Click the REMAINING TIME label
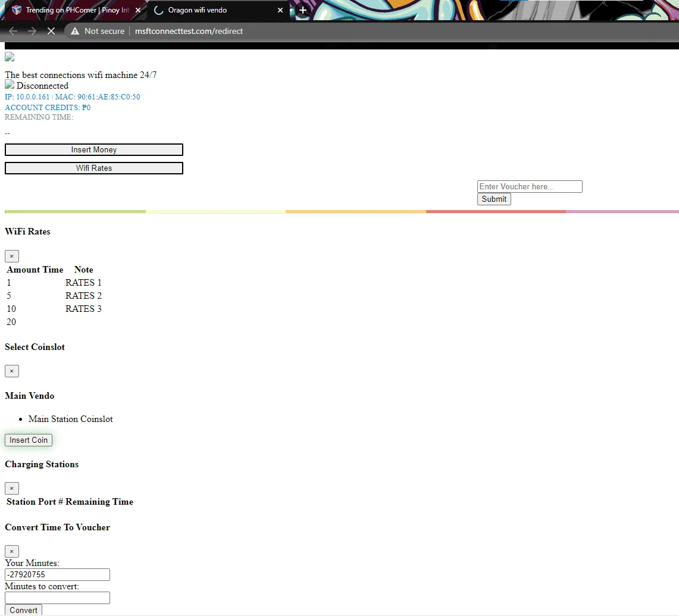 (x=39, y=117)
